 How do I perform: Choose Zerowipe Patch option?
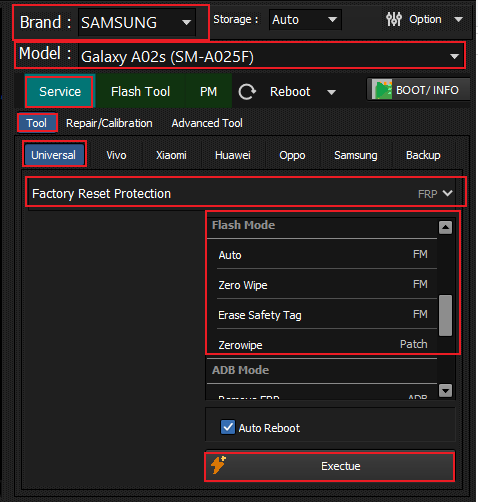click(323, 344)
